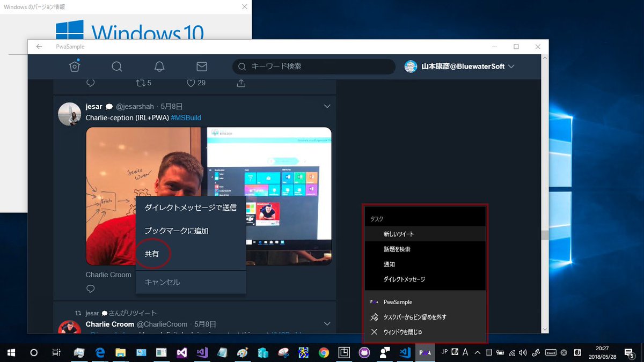Go back using the back arrow in PwaSample

pos(38,46)
